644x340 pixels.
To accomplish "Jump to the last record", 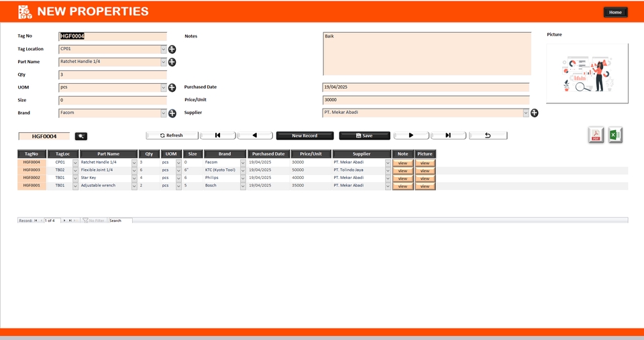I will click(x=449, y=135).
